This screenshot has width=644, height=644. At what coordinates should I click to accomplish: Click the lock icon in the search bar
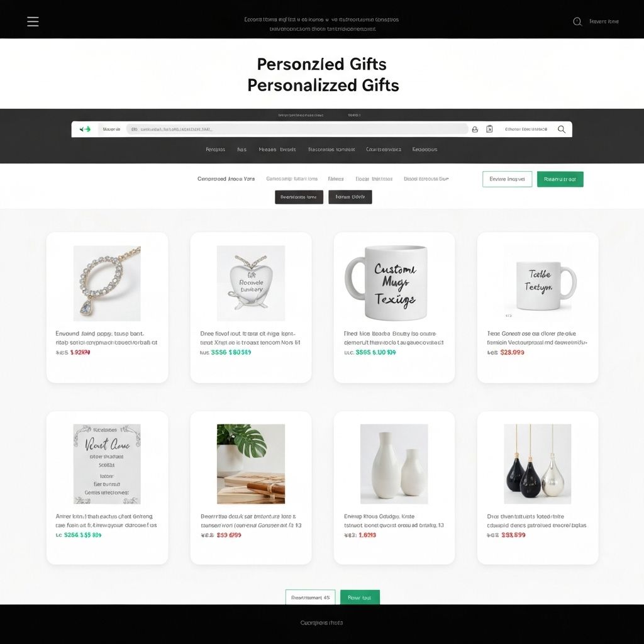click(x=475, y=130)
